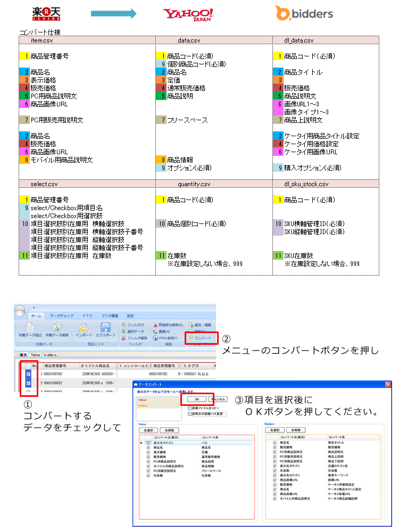399x532 pixels.
Task: Uncheck Bidders ケータイ商品詳細説明 row checkbox
Action: click(275, 499)
